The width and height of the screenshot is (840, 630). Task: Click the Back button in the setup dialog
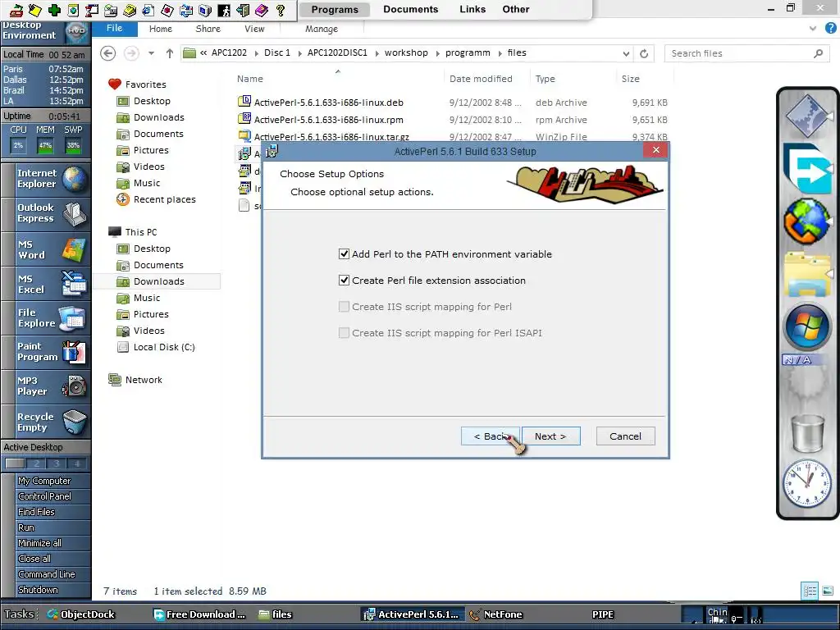[491, 436]
